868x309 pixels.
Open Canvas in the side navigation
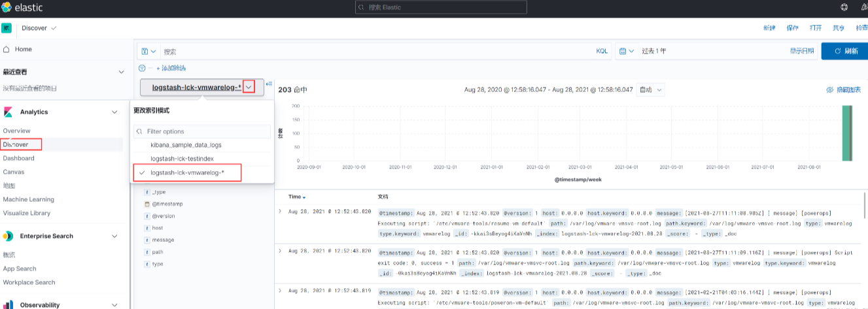13,172
